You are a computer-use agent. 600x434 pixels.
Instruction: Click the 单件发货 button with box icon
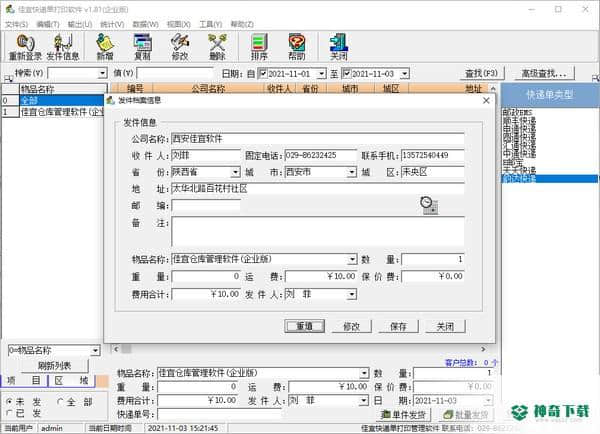tap(403, 414)
